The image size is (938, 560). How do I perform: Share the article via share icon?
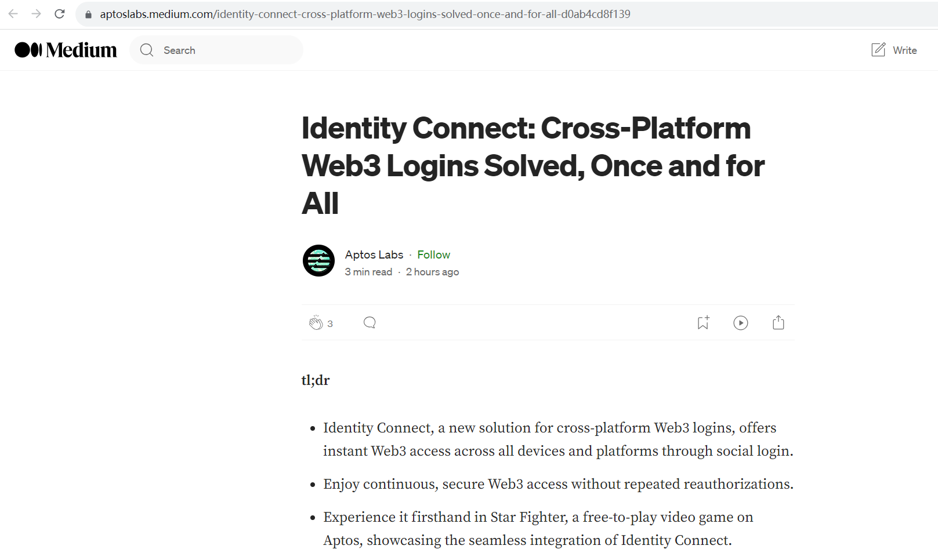[778, 323]
